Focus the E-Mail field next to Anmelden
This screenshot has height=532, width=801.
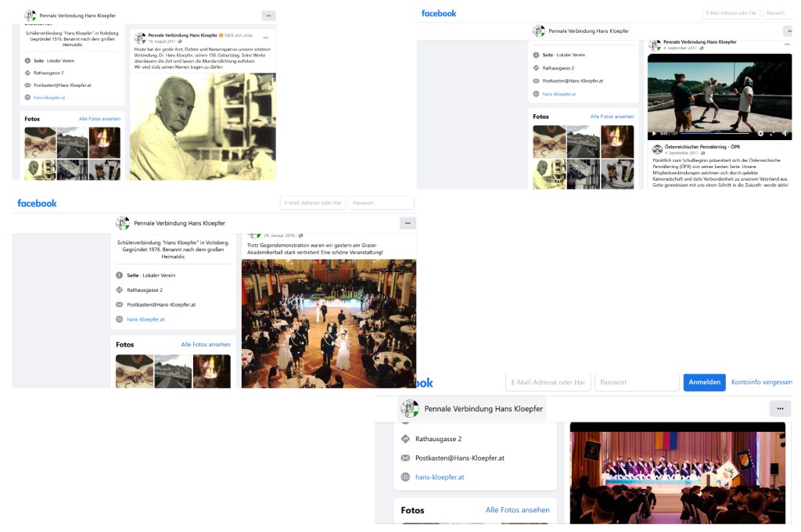(548, 383)
